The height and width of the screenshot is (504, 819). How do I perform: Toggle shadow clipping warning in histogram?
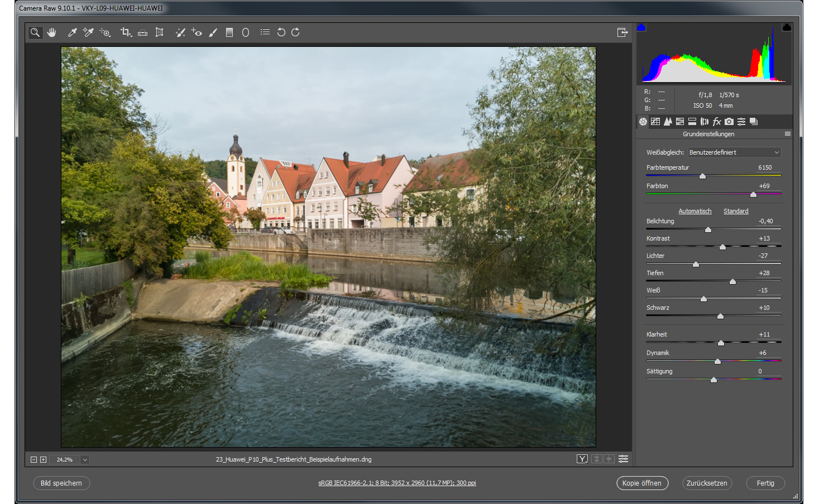coord(641,27)
